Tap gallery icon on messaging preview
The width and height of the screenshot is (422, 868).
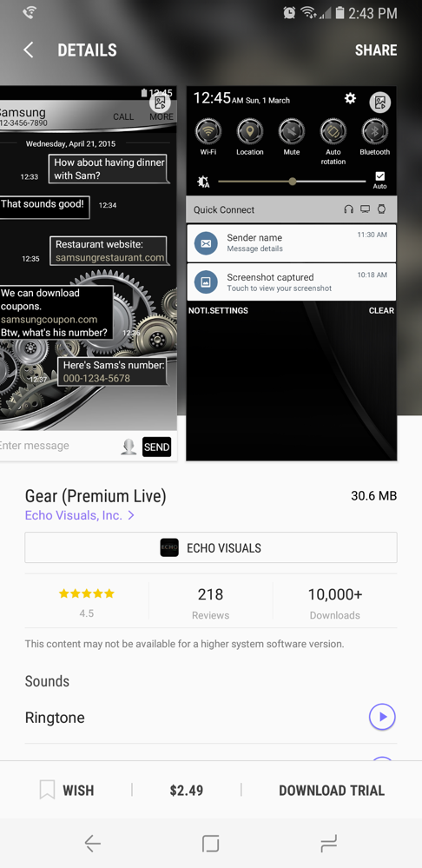[x=160, y=102]
